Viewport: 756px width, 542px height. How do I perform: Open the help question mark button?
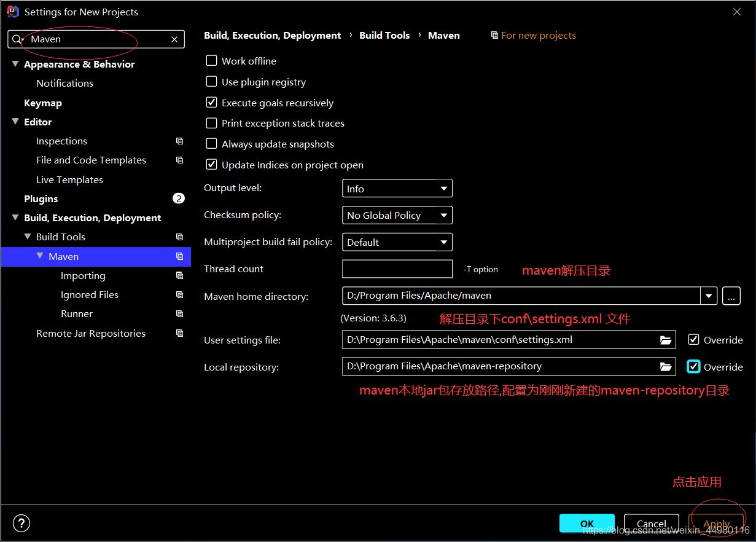click(21, 524)
